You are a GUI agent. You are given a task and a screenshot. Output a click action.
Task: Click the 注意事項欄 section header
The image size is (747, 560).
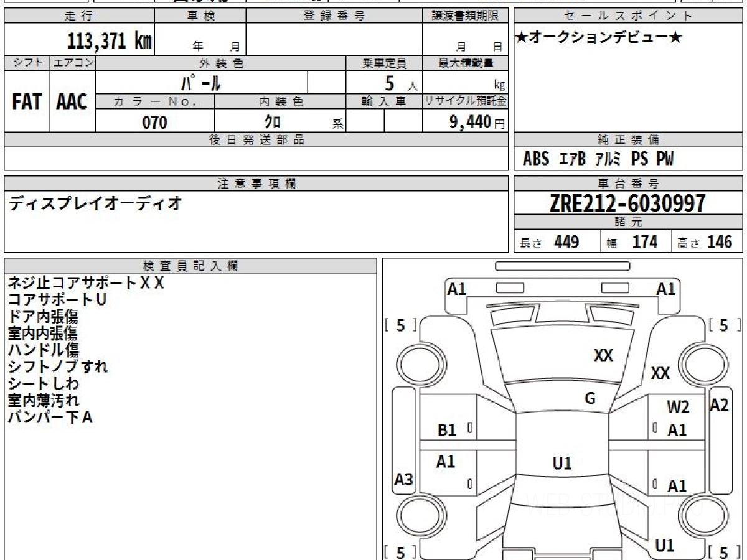pyautogui.click(x=256, y=184)
